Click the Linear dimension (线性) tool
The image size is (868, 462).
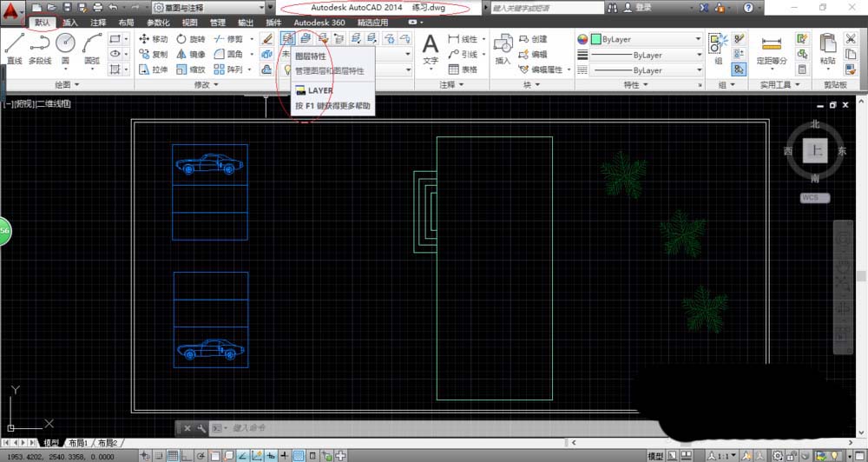click(x=463, y=39)
